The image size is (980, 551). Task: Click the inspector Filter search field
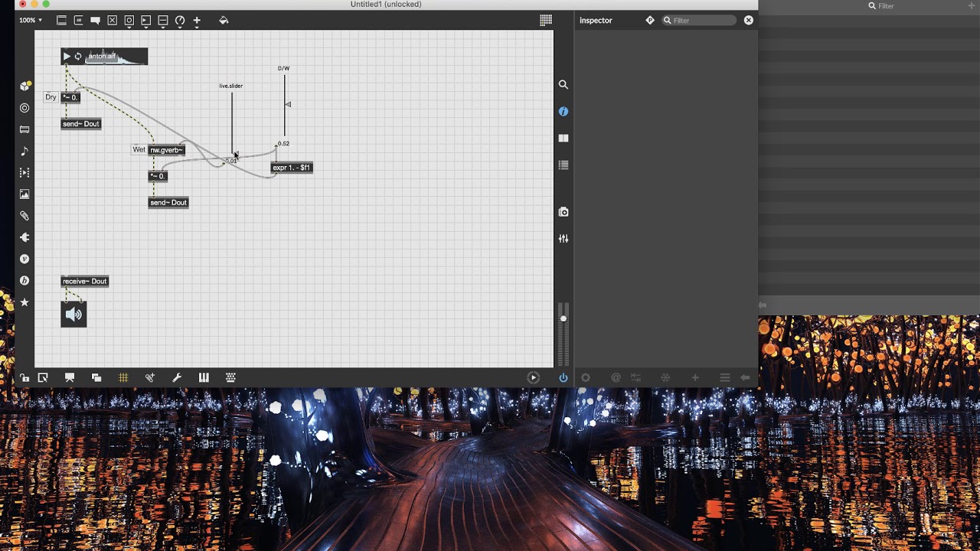699,21
